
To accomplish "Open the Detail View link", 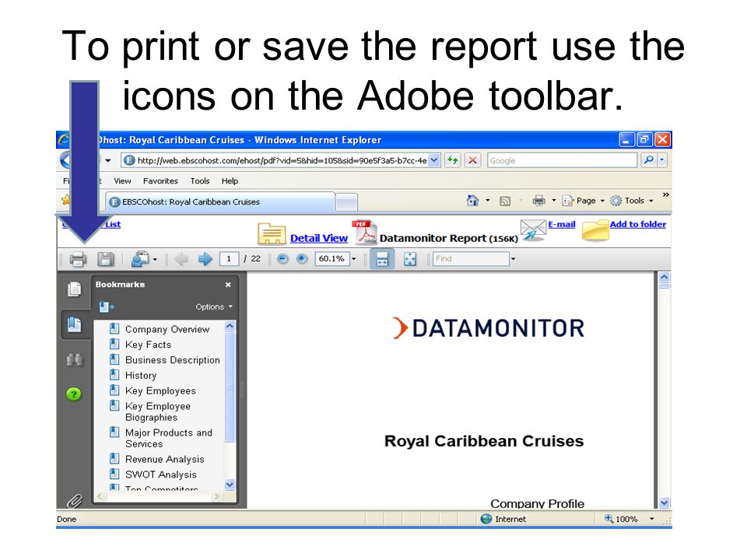I will pyautogui.click(x=319, y=238).
